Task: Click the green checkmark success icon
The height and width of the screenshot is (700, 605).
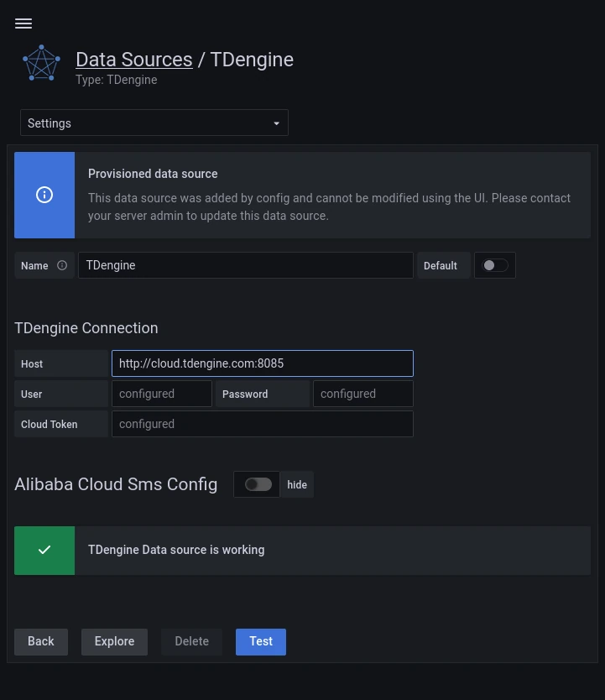Action: point(44,550)
